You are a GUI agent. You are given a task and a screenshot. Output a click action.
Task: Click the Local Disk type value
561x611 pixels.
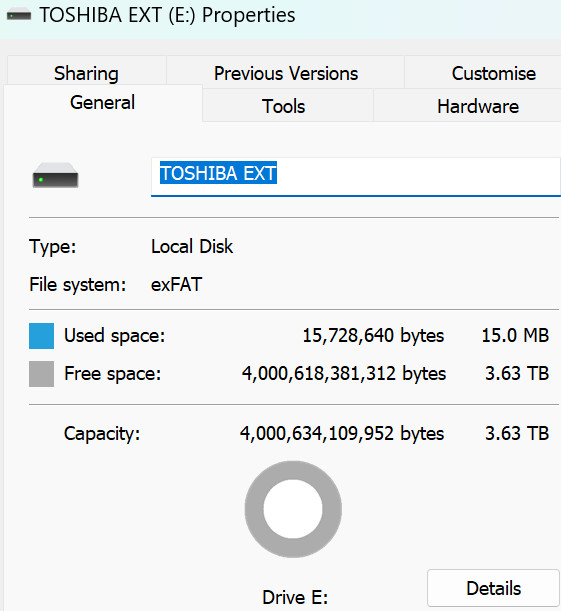[x=192, y=246]
